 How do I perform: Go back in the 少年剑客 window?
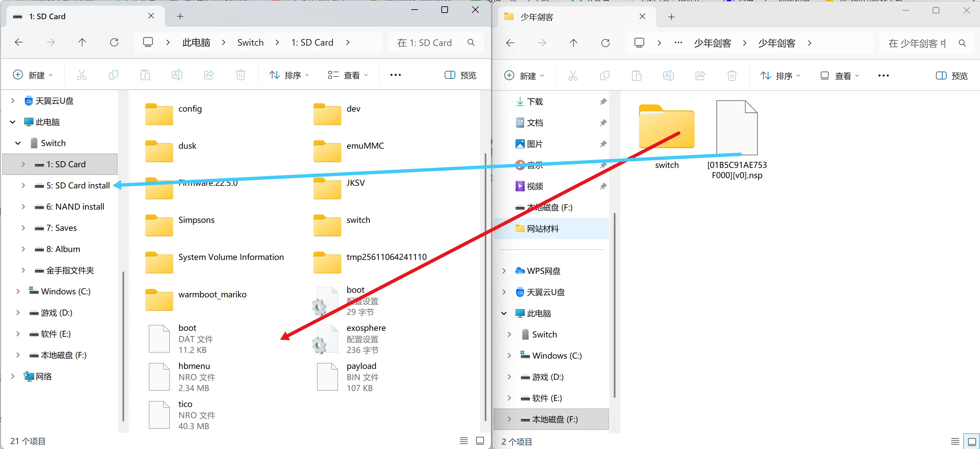(510, 43)
